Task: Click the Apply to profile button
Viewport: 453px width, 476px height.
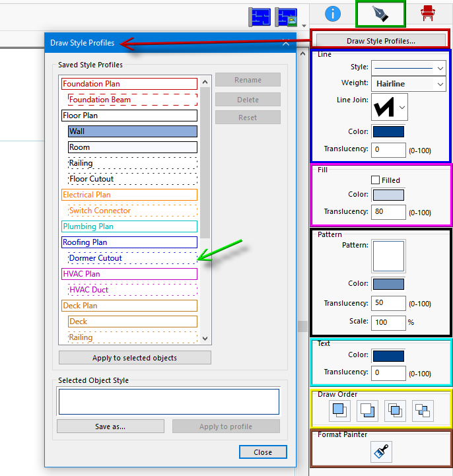Action: [x=226, y=426]
